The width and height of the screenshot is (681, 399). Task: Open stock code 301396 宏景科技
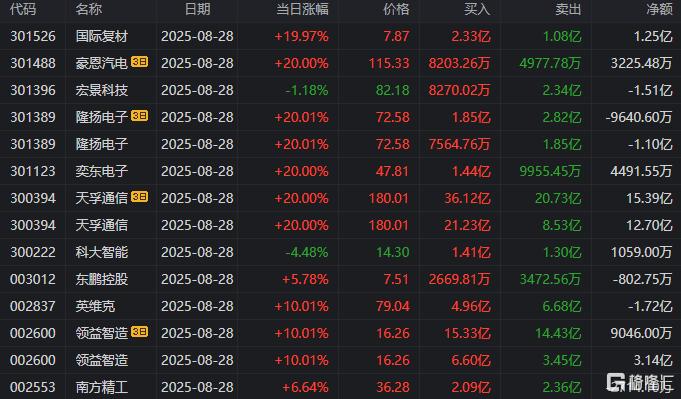point(33,90)
